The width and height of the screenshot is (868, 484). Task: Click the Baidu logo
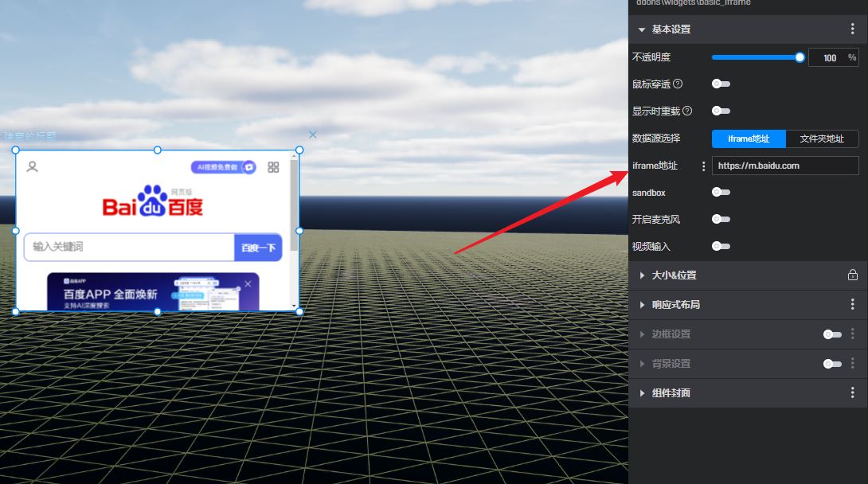(153, 201)
